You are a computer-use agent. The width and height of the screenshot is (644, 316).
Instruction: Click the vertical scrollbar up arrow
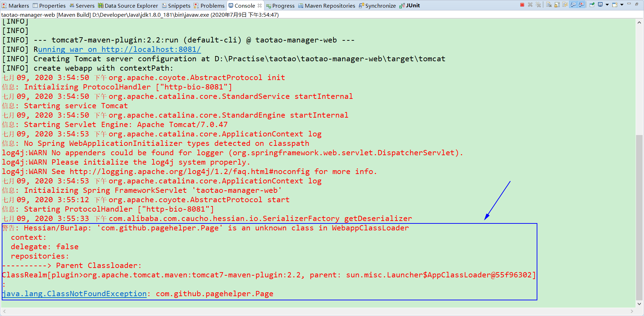point(639,23)
